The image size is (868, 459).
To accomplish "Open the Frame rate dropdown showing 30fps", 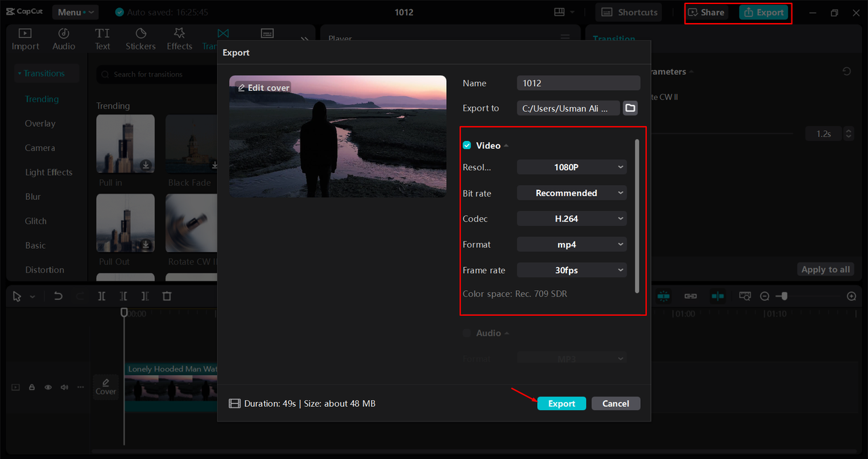I will point(572,270).
